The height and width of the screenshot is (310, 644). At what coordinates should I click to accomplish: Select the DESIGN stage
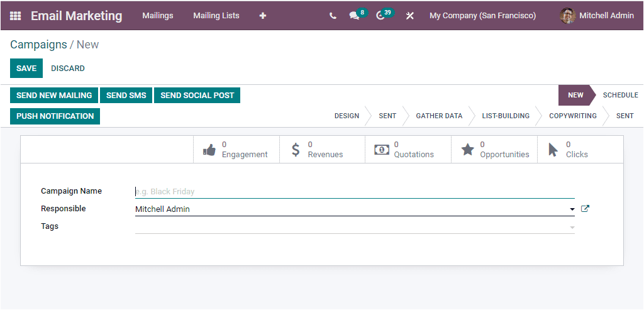click(x=347, y=116)
